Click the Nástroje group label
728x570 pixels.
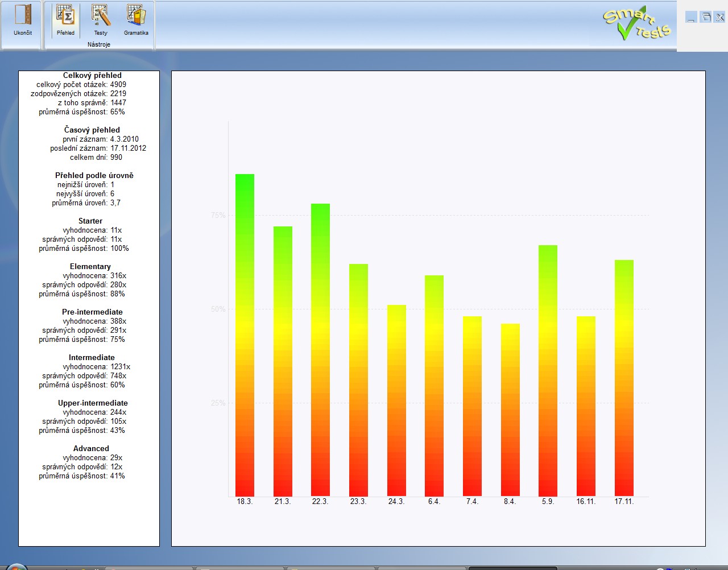99,44
